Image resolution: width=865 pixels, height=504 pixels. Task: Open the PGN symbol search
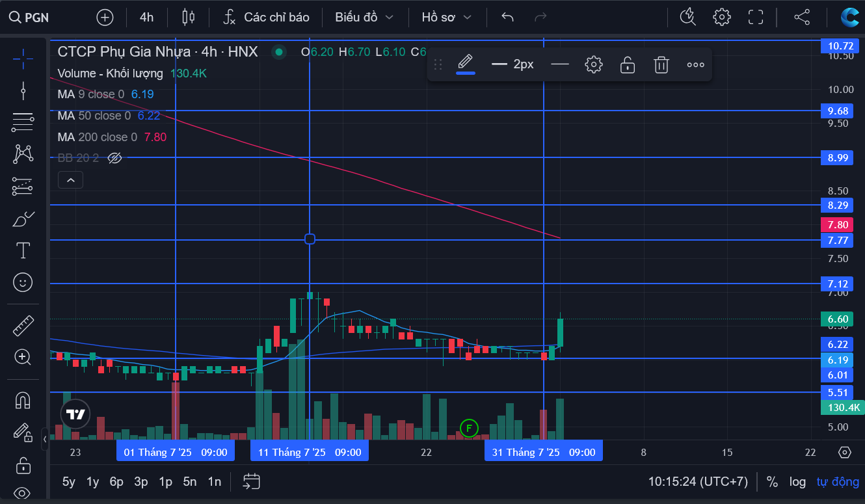[x=29, y=18]
